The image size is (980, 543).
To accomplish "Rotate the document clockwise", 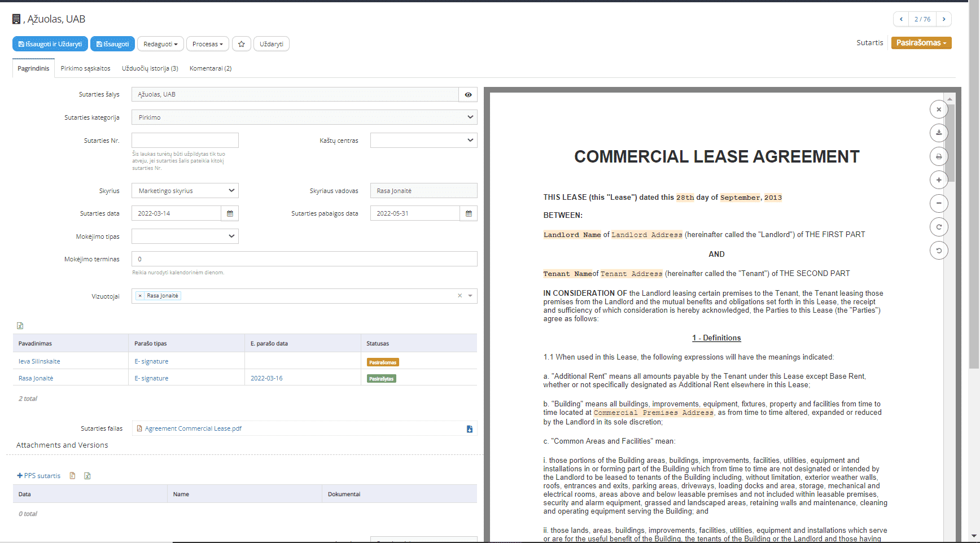I will (938, 227).
